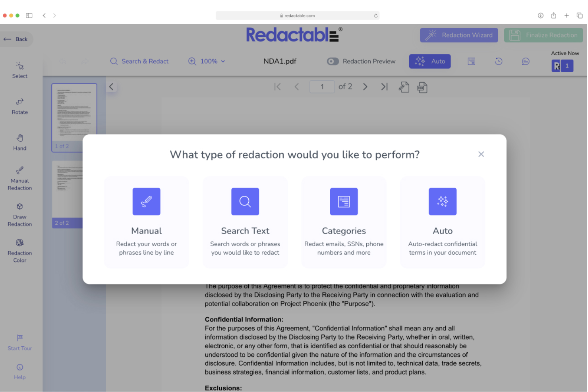Open the Draw Redaction sidebar tool
588x392 pixels.
[x=20, y=215]
